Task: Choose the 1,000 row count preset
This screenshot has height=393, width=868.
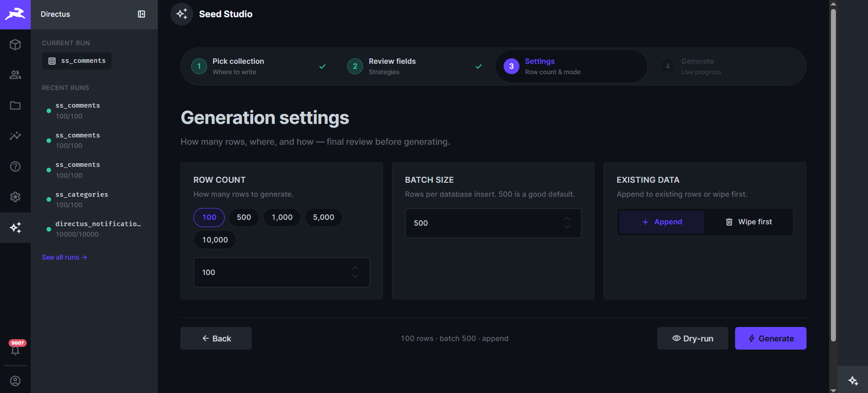Action: (x=282, y=218)
